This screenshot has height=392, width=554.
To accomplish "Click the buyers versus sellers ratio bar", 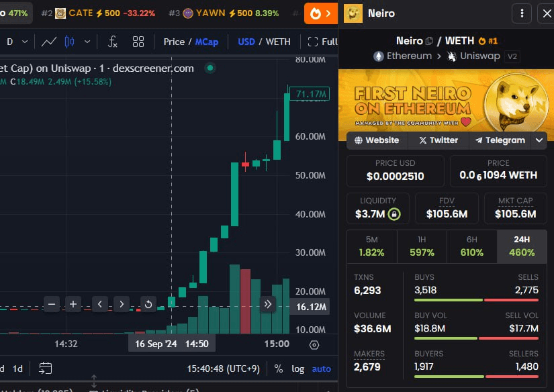I will pyautogui.click(x=476, y=377).
